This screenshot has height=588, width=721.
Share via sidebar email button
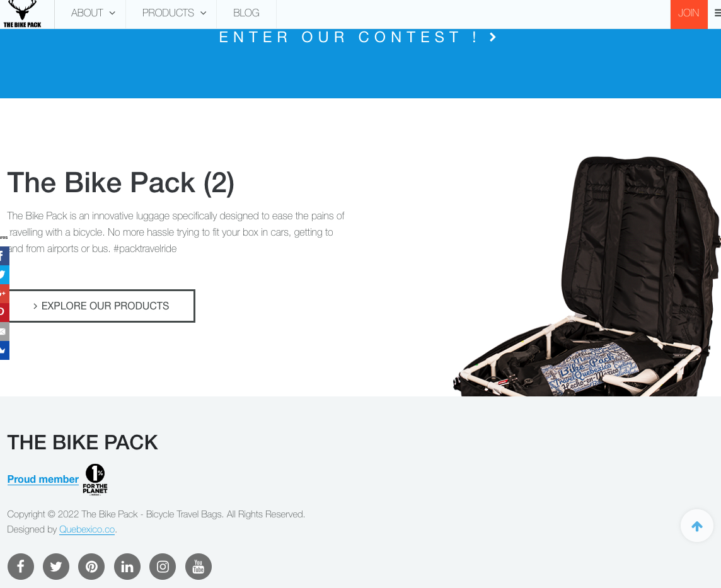click(4, 331)
